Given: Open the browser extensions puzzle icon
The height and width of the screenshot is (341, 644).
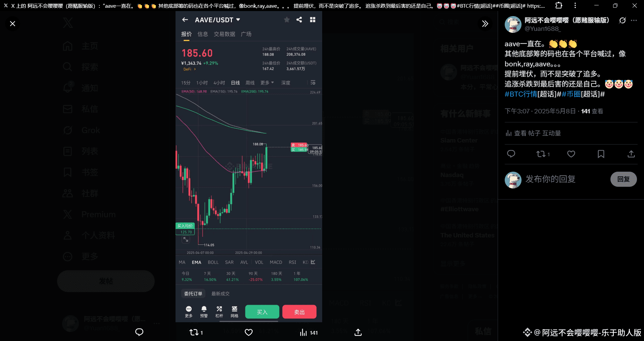Looking at the screenshot, I should point(559,5).
